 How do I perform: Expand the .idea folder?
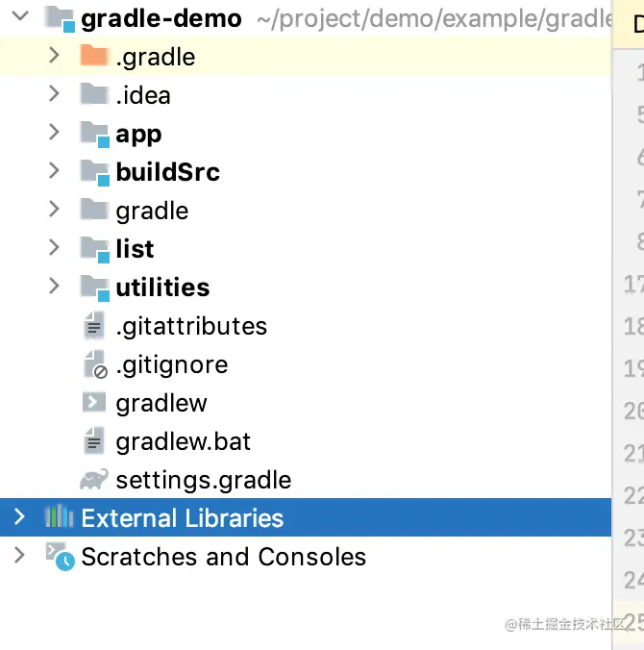click(x=54, y=95)
